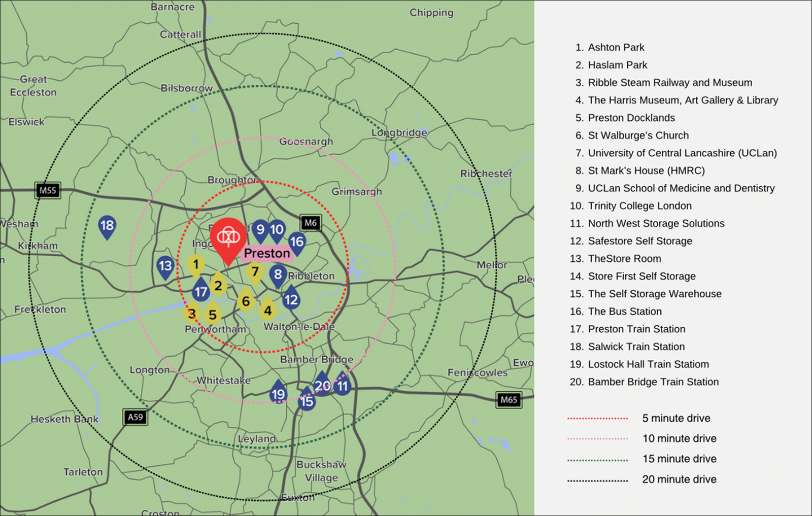Click blue map marker 13

[165, 267]
